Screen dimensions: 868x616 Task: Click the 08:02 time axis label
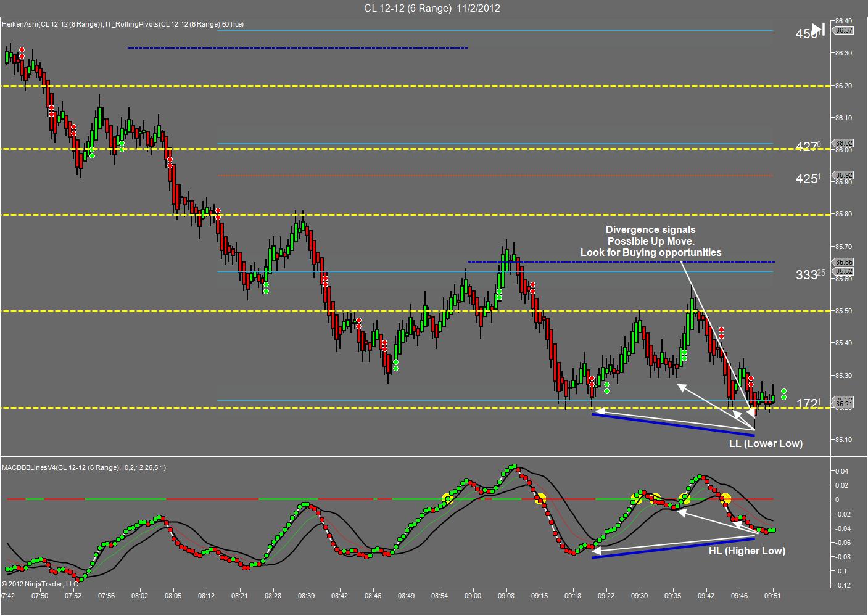click(140, 596)
